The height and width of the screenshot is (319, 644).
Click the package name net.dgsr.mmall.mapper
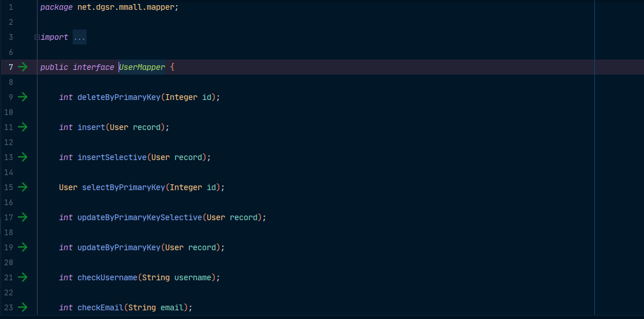(x=128, y=8)
